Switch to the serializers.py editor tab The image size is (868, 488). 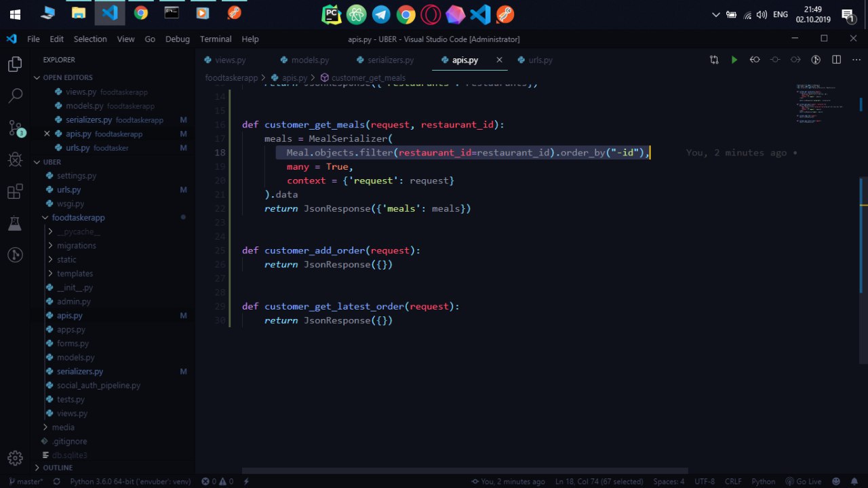coord(391,60)
